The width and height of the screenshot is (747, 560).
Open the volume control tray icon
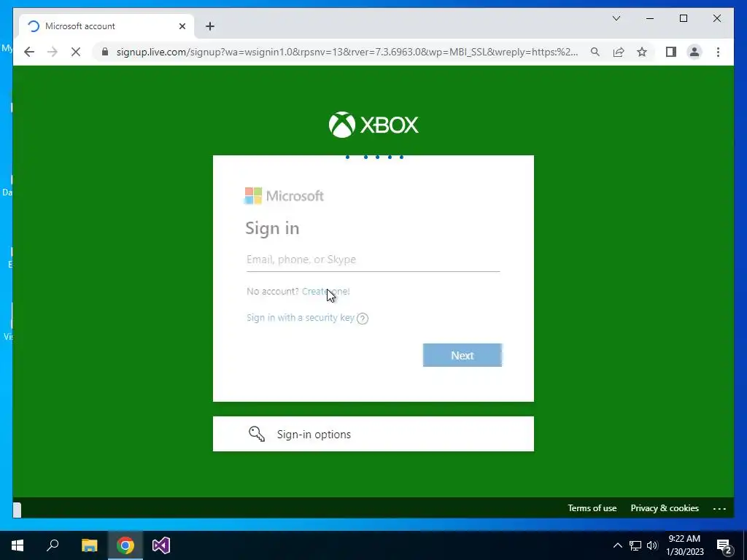point(652,545)
